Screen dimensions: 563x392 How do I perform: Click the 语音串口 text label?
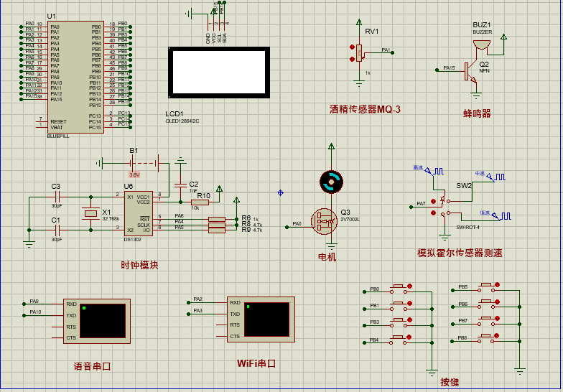tap(92, 366)
